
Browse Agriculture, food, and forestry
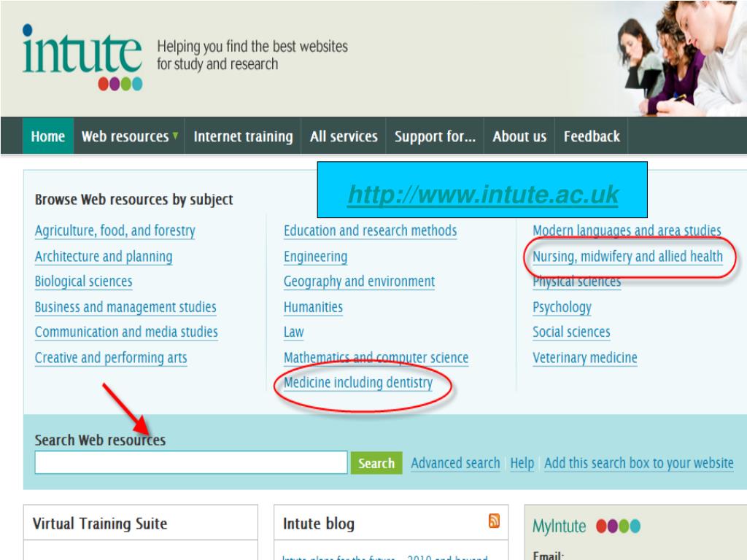pos(115,231)
